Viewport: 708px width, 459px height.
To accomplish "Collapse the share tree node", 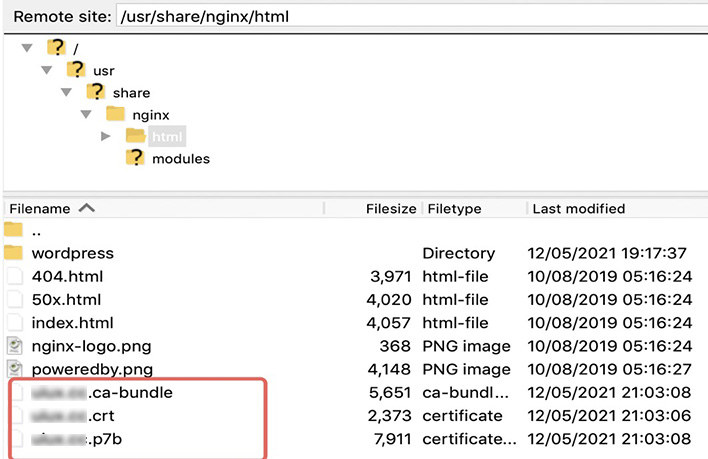I will pos(66,92).
